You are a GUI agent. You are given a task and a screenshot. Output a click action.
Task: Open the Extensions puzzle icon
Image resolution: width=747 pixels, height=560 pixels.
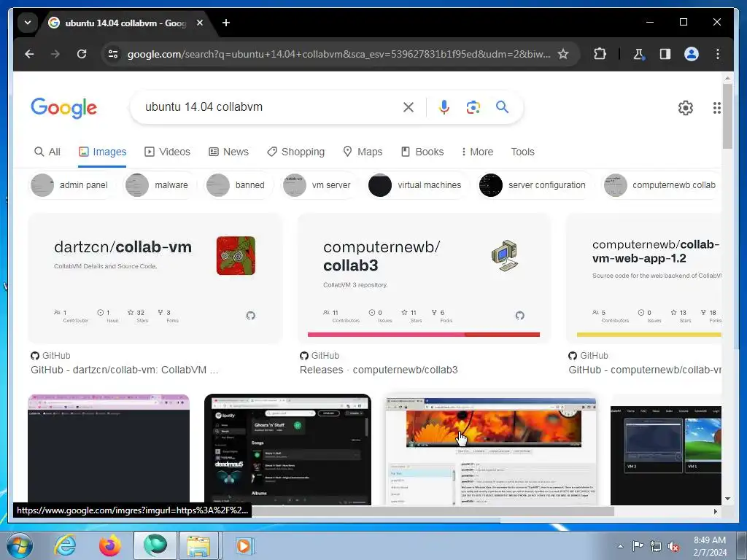pos(600,54)
